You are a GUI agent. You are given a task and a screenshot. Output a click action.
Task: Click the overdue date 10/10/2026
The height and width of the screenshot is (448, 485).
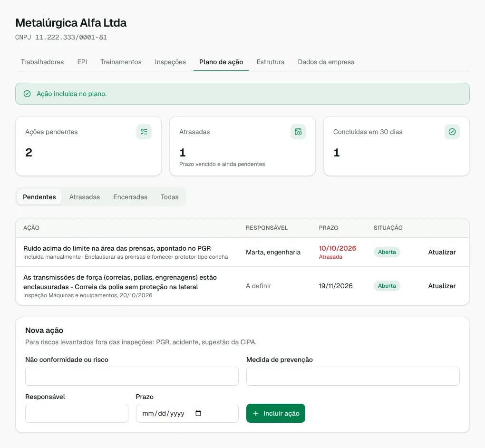(338, 248)
